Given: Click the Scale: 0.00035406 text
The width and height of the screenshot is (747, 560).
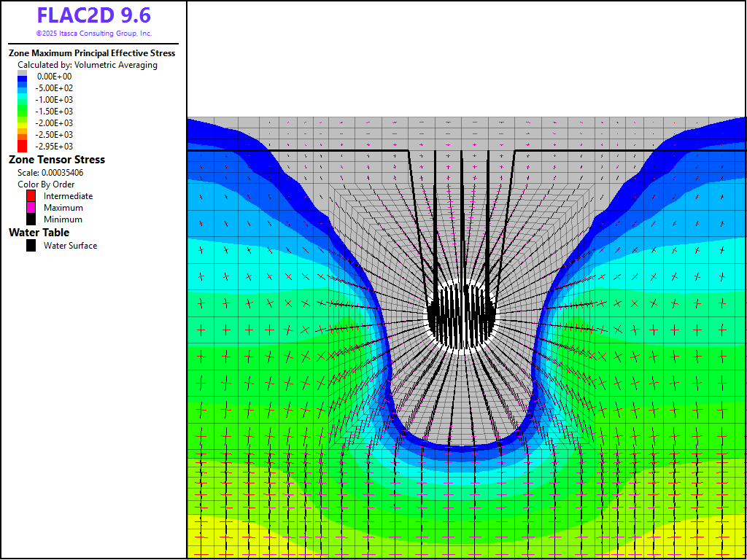Looking at the screenshot, I should [50, 173].
